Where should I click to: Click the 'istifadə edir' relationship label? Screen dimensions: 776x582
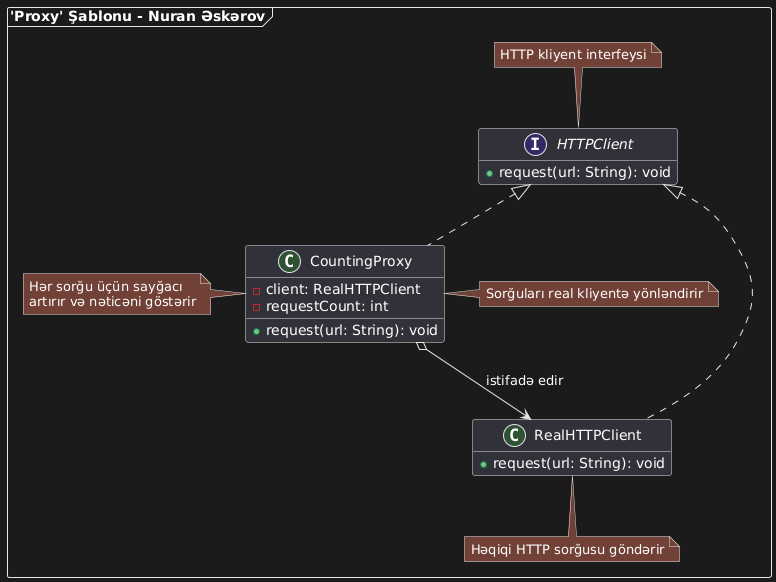point(524,381)
